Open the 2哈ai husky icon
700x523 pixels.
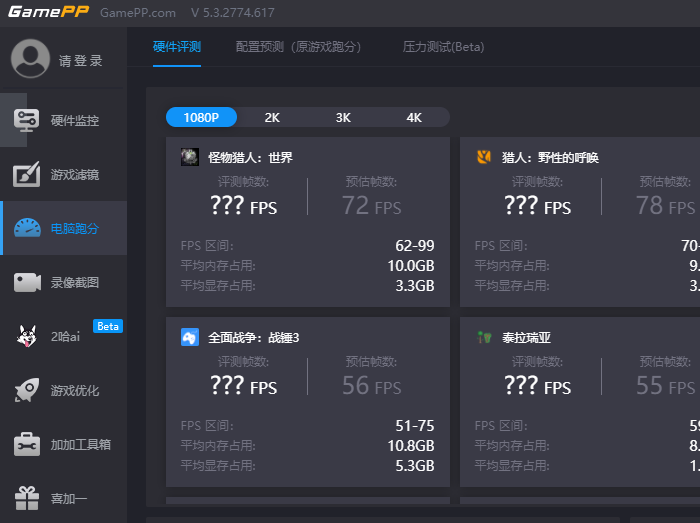coord(27,336)
